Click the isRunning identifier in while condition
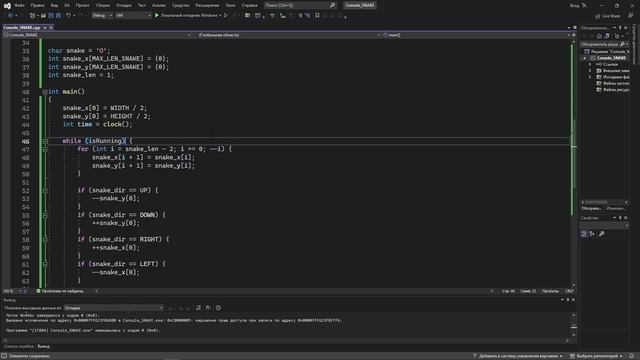Screen dimensions: 640x360 (x=105, y=141)
